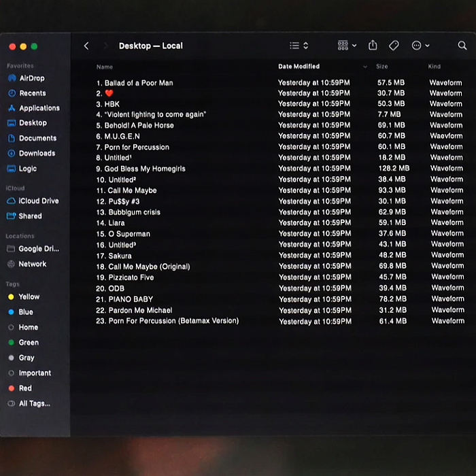The width and height of the screenshot is (476, 476).
Task: Select file "13. Bubblgum crisis"
Action: (128, 212)
